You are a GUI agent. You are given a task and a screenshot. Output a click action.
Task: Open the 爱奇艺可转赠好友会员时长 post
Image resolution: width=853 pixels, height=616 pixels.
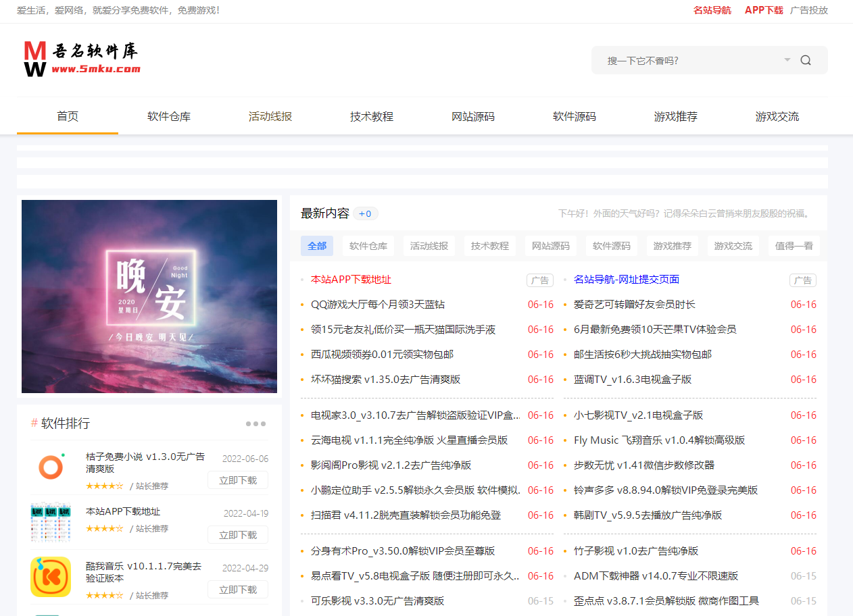(x=635, y=305)
